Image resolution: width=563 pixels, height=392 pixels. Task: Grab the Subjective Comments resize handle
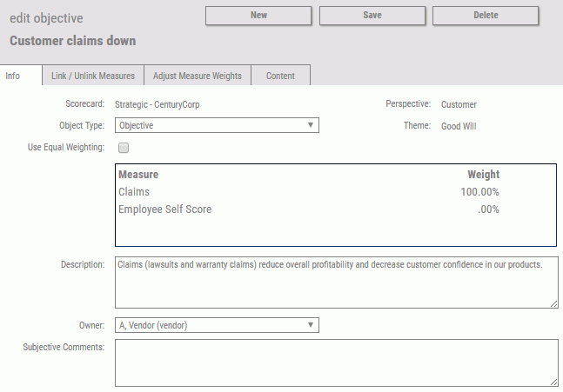[553, 382]
